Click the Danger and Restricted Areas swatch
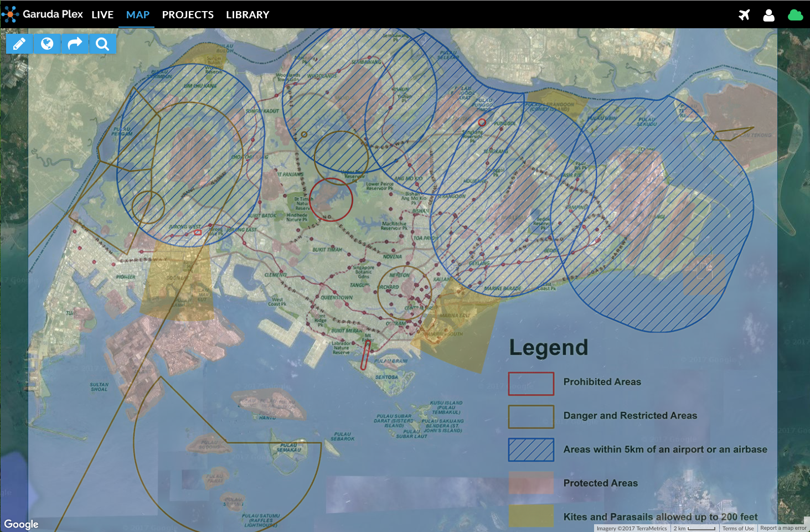The height and width of the screenshot is (532, 810). tap(531, 416)
